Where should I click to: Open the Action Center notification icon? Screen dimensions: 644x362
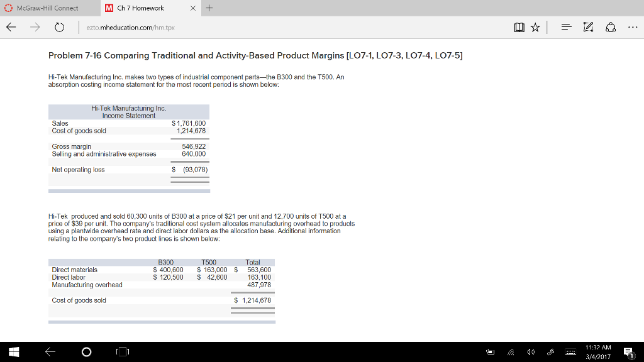[629, 352]
